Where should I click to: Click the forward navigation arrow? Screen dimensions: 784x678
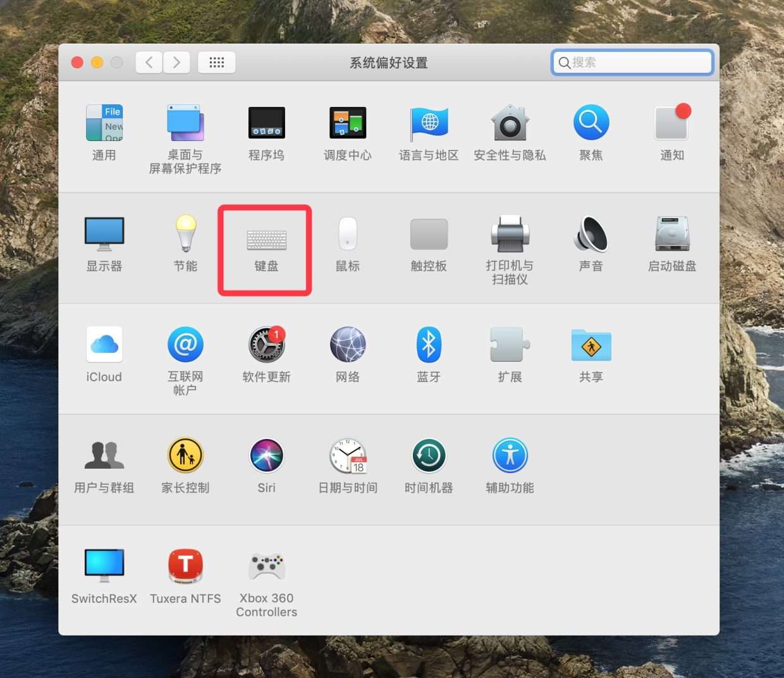(176, 62)
